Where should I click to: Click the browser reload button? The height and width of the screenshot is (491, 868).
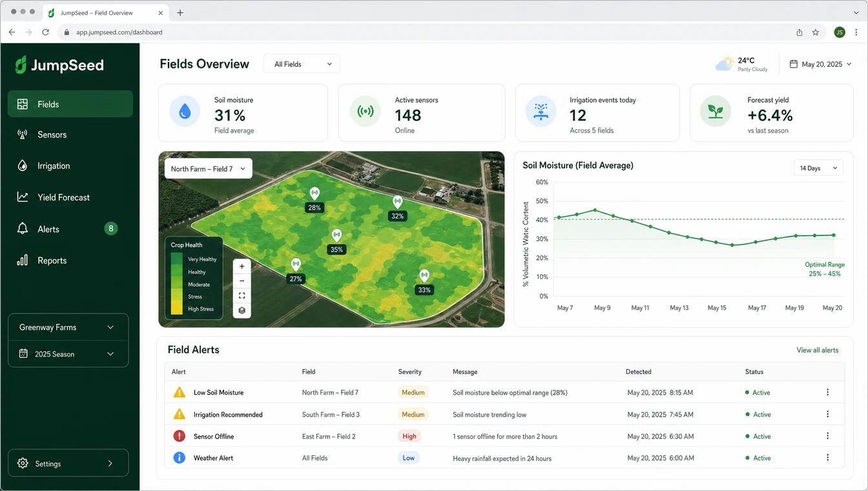[x=45, y=32]
